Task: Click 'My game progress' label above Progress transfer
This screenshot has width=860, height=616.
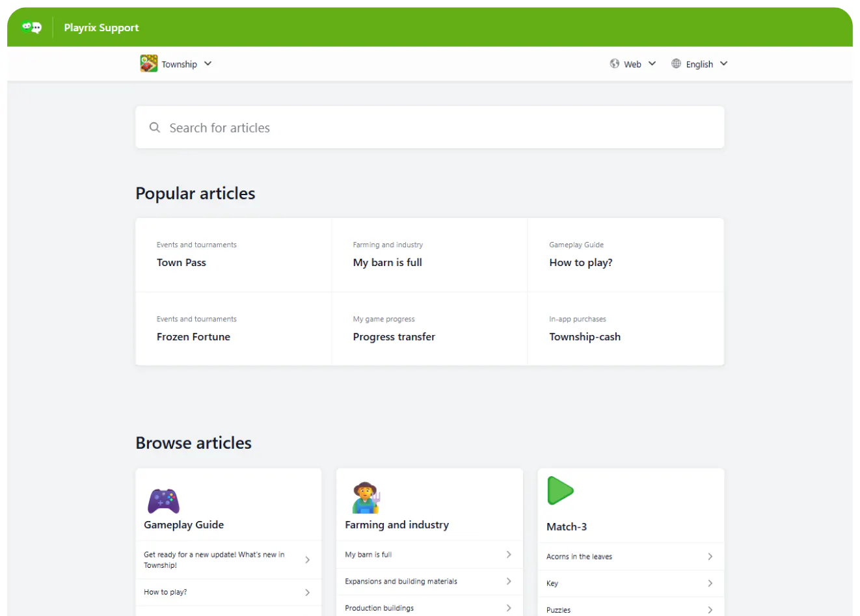Action: pos(384,319)
